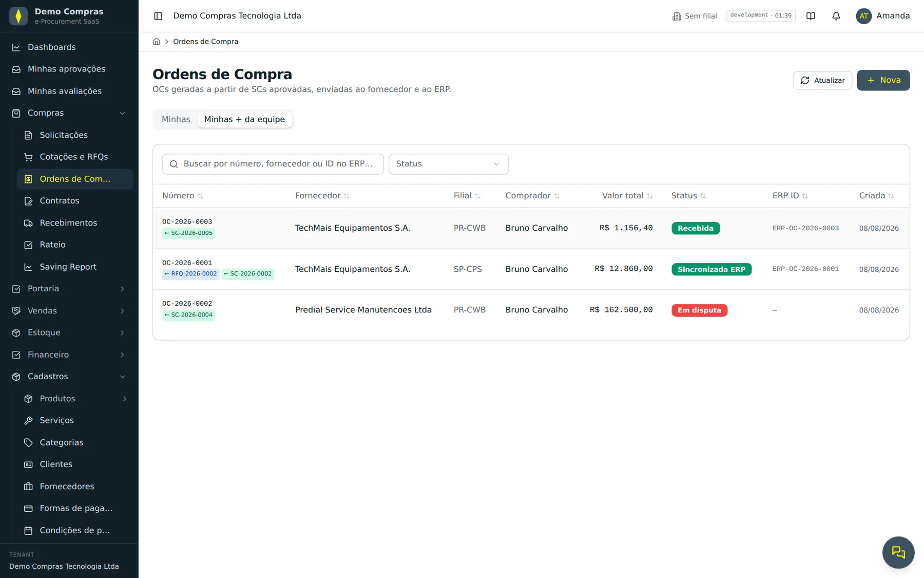Click the Rateio checkbox icon

pos(29,245)
